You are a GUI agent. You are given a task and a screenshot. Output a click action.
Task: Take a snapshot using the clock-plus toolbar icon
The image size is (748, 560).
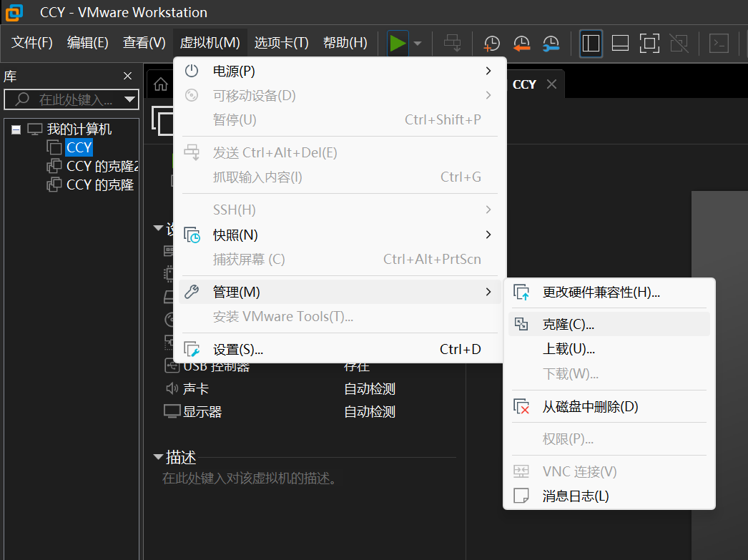click(x=491, y=44)
